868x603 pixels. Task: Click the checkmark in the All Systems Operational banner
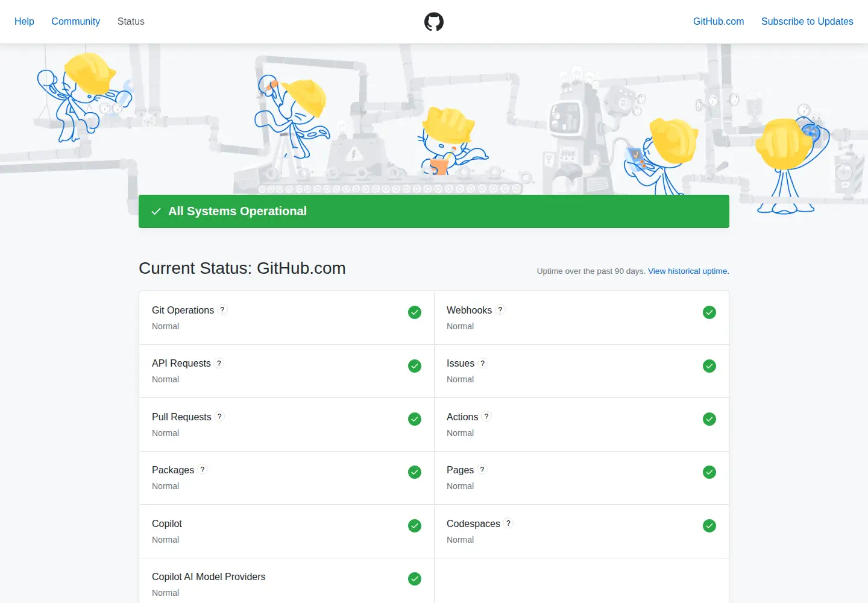tap(156, 211)
